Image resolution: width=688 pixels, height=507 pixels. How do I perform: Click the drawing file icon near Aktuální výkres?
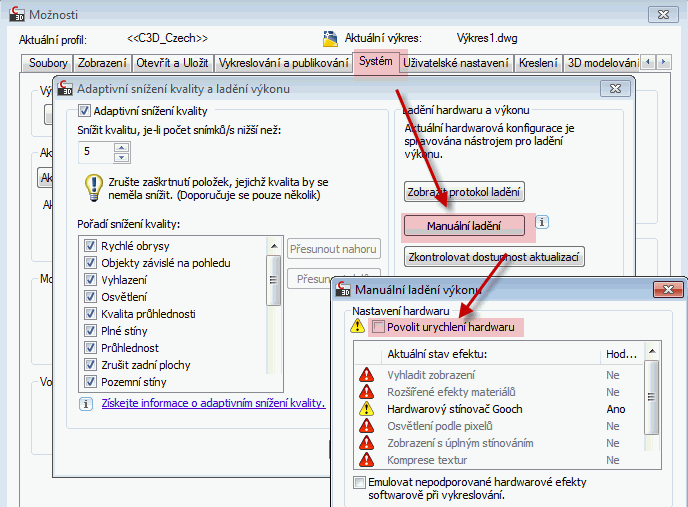point(331,38)
